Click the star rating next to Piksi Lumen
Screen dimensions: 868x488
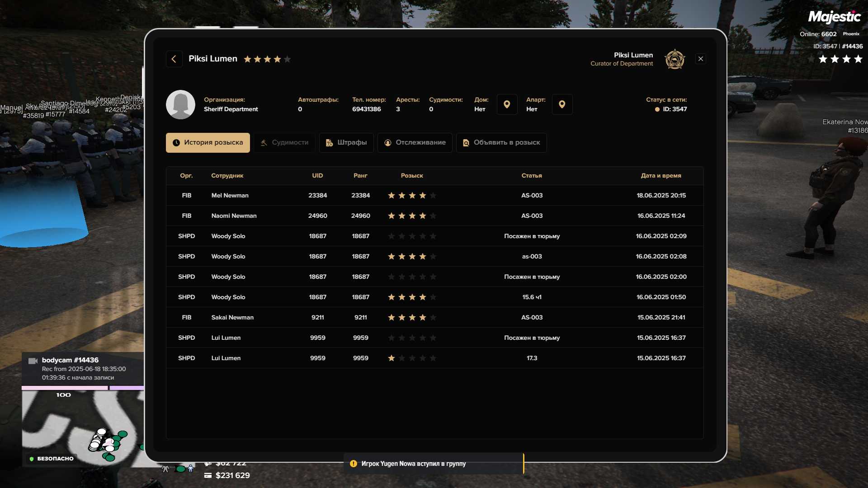[267, 59]
